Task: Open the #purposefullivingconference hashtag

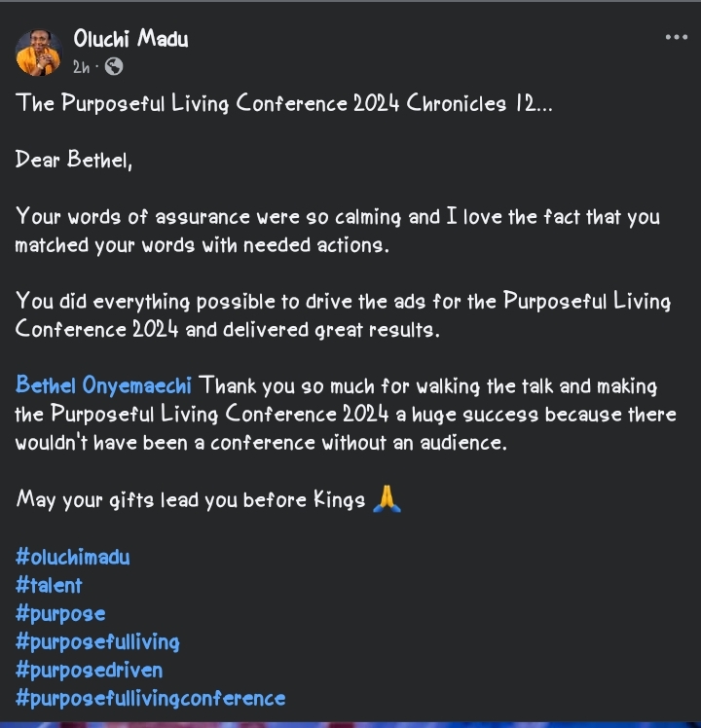Action: click(x=151, y=698)
